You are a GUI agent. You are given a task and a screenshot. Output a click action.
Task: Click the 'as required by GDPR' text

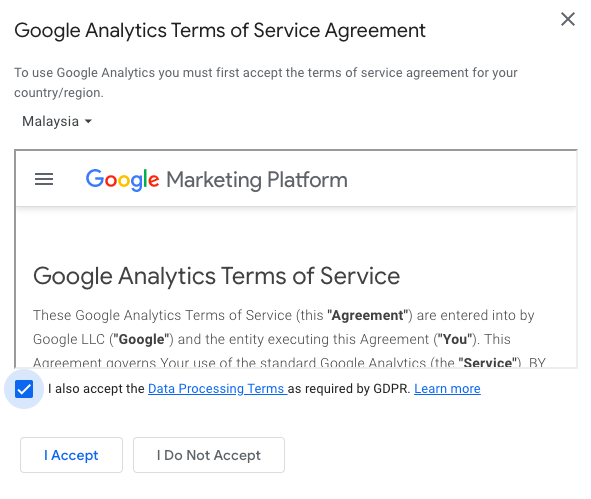coord(349,389)
